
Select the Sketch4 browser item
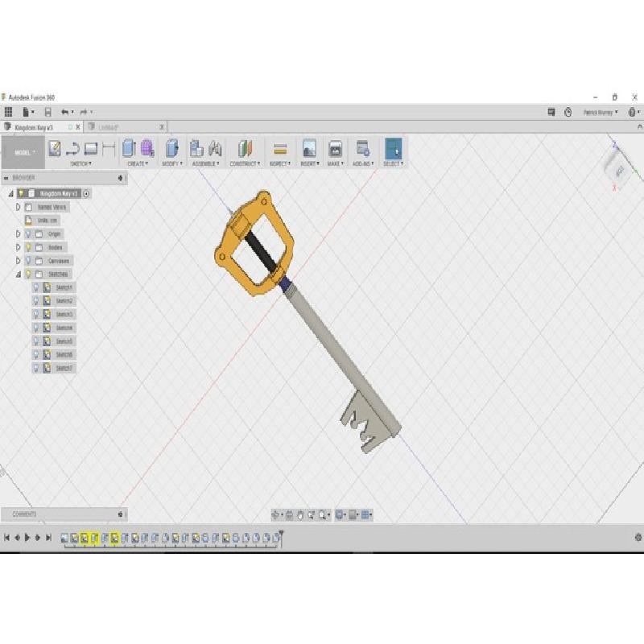64,328
